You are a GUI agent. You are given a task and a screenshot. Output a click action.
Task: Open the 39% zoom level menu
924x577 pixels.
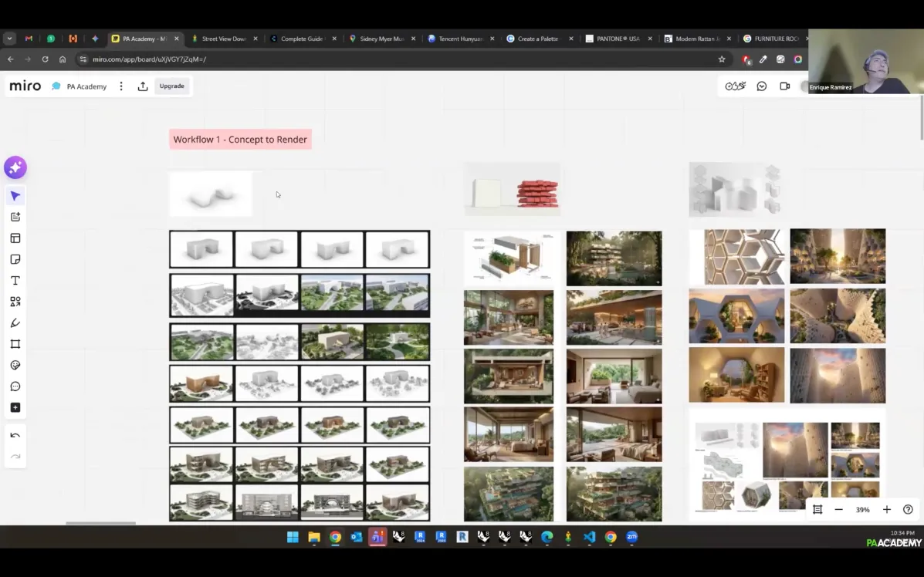pos(862,510)
